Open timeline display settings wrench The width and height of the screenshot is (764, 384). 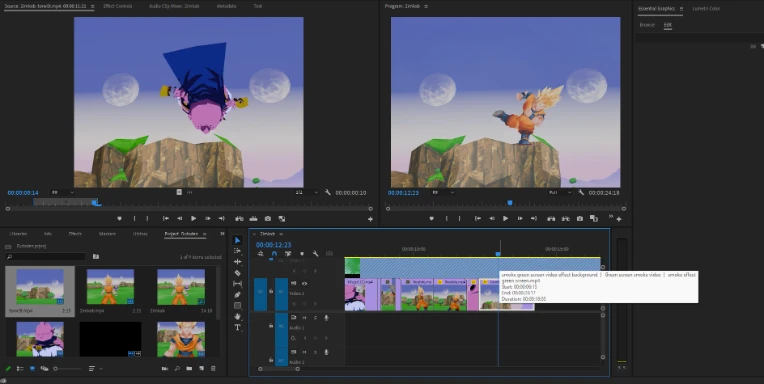click(x=315, y=254)
